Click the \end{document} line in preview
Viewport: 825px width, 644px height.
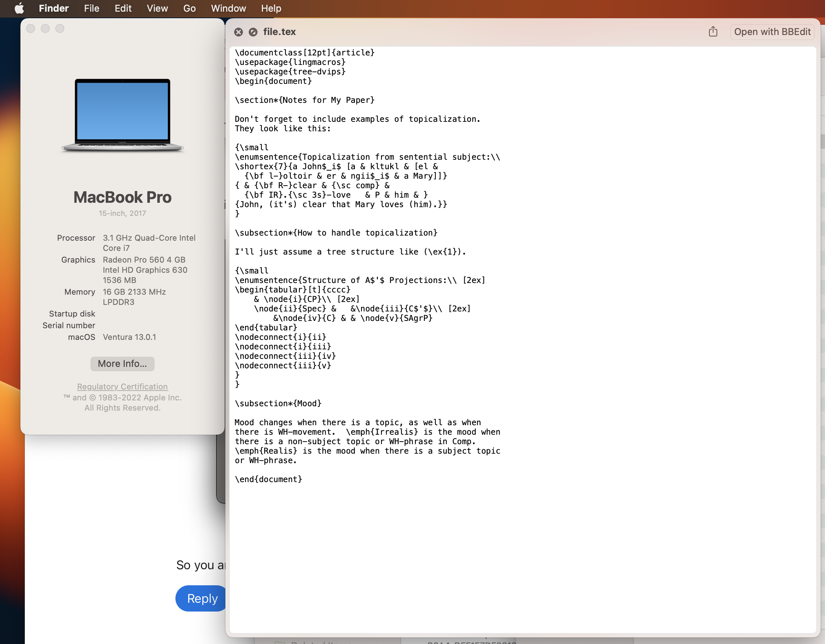pos(268,479)
